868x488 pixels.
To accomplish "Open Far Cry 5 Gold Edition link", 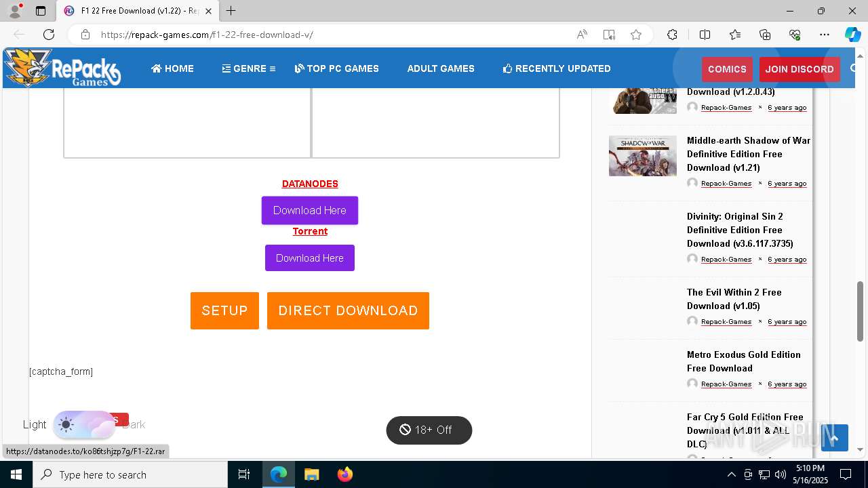I will click(x=745, y=430).
